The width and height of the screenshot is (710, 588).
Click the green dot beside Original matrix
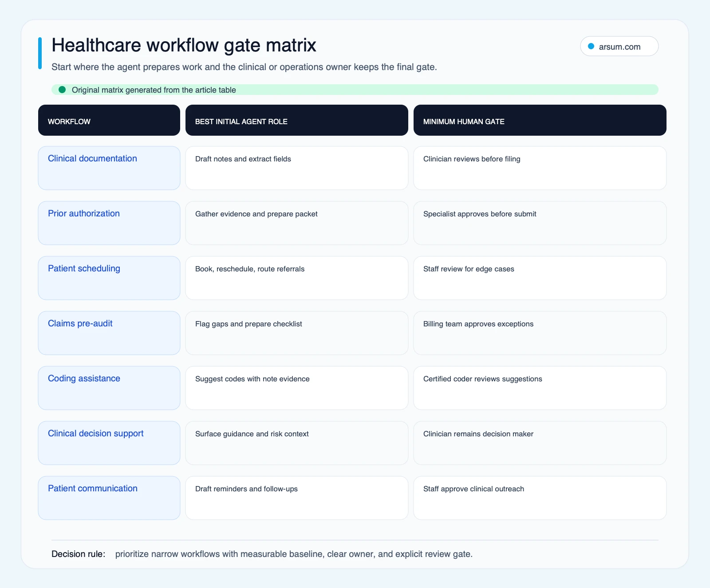(62, 90)
